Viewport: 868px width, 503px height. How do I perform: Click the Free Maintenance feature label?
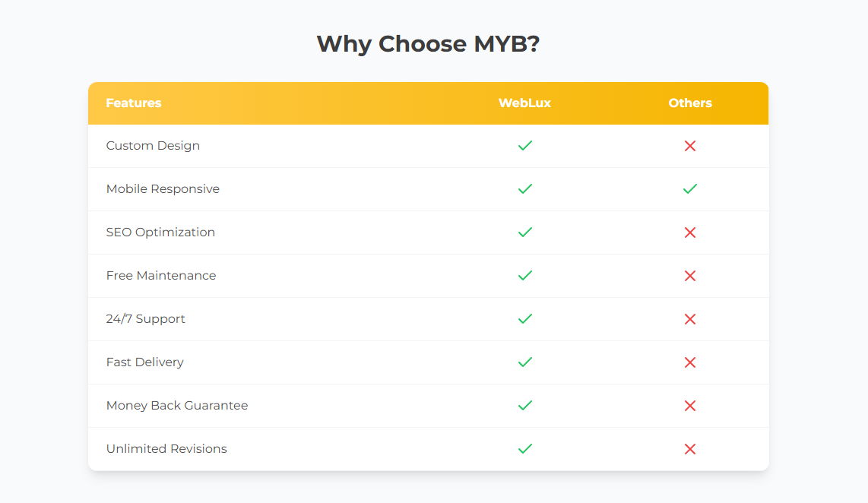[161, 276]
